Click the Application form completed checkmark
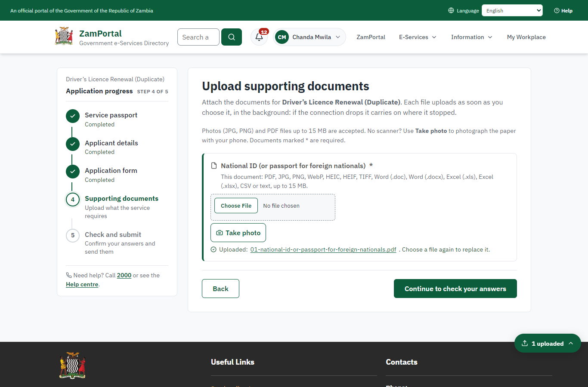 coord(73,172)
